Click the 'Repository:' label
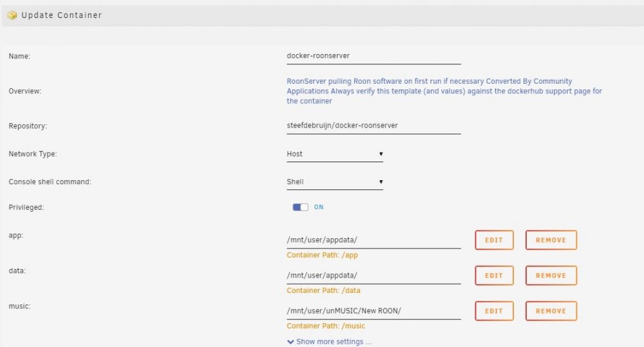 pyautogui.click(x=28, y=126)
